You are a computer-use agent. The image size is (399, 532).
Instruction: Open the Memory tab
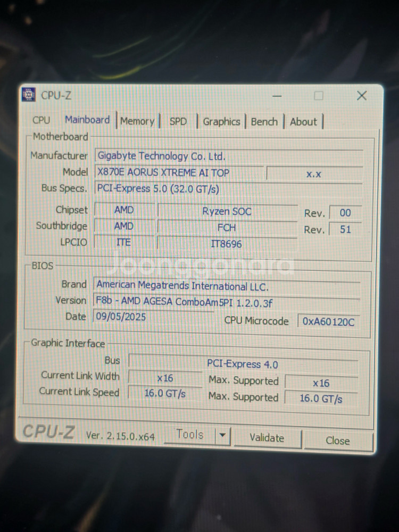pyautogui.click(x=137, y=121)
